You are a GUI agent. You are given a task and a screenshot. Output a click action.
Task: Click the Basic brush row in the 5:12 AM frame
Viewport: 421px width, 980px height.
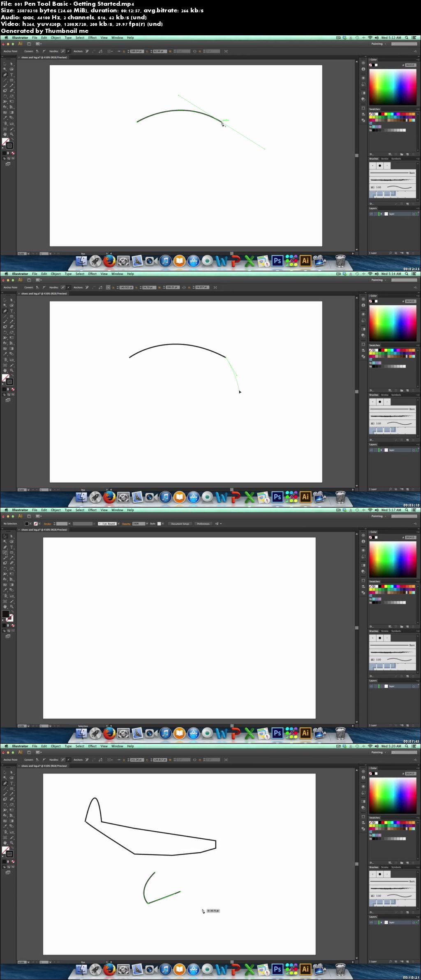(393, 173)
